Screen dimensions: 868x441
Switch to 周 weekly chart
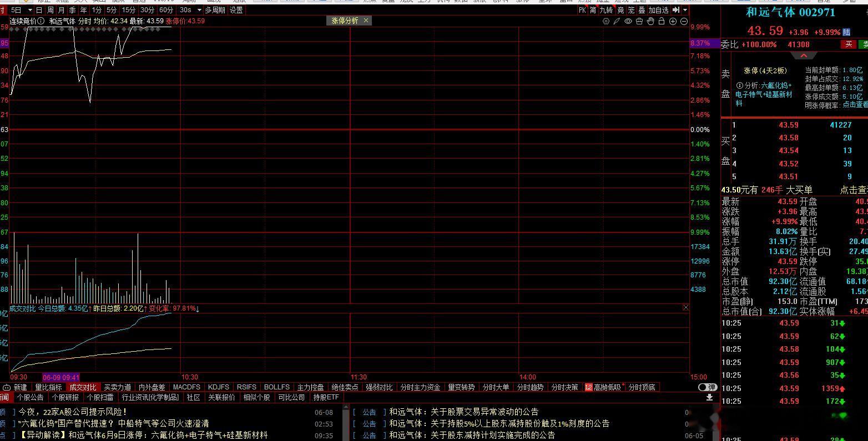point(51,10)
